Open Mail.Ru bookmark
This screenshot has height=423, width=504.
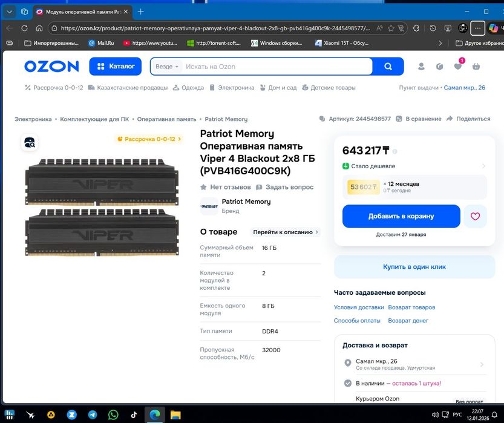pos(101,43)
